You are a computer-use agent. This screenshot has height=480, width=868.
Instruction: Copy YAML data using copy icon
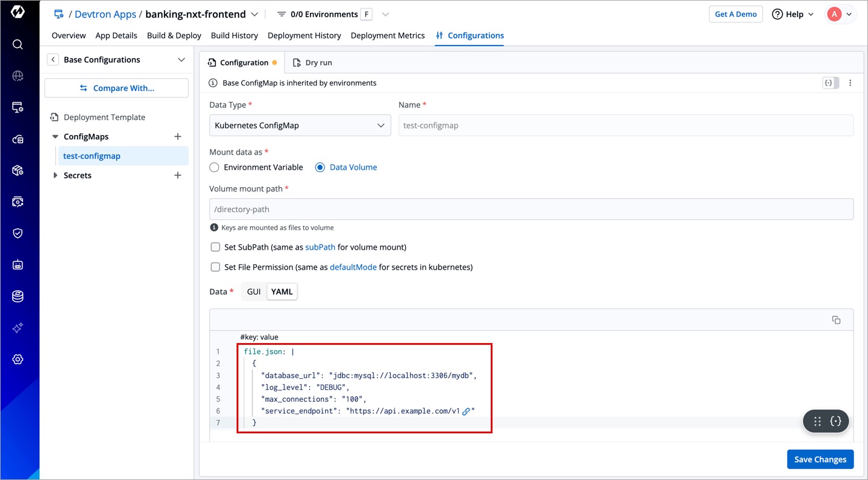[836, 320]
